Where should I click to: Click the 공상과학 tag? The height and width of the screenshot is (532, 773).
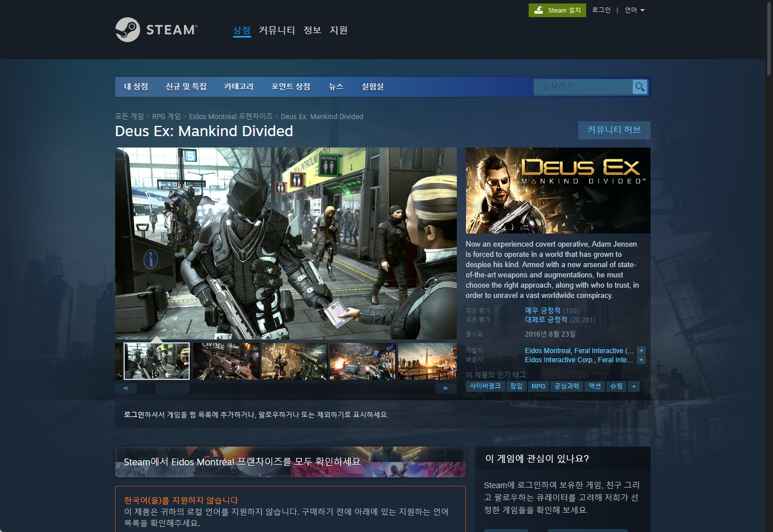point(567,386)
